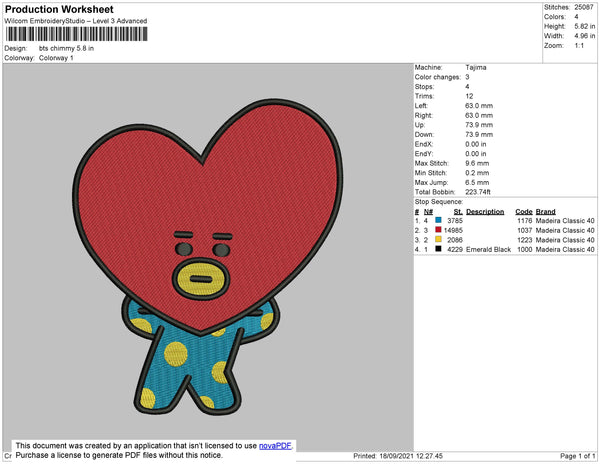Click thread code 1000
Viewport: 600px width, 464px height.
point(524,249)
